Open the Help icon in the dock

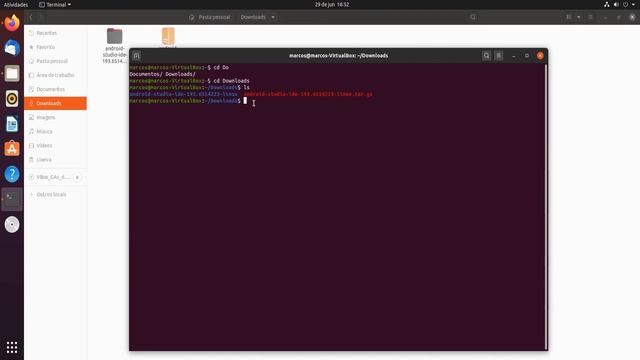12,174
